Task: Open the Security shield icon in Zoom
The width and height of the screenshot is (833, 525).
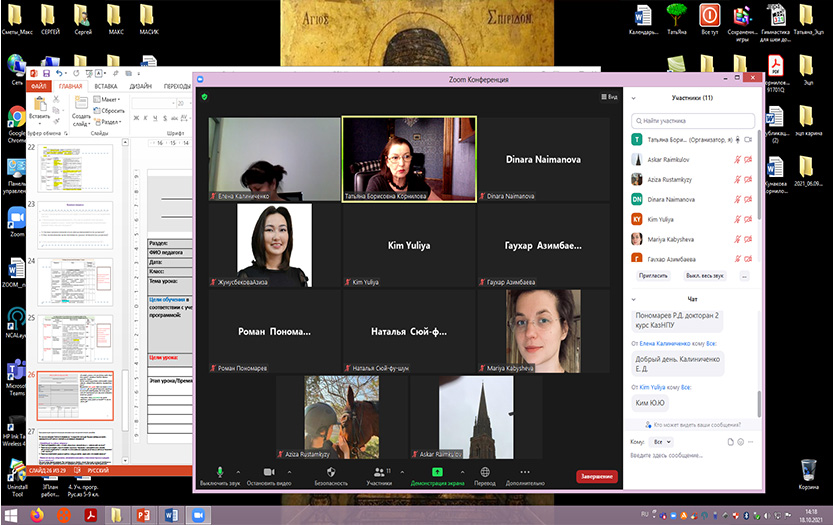Action: pyautogui.click(x=331, y=472)
